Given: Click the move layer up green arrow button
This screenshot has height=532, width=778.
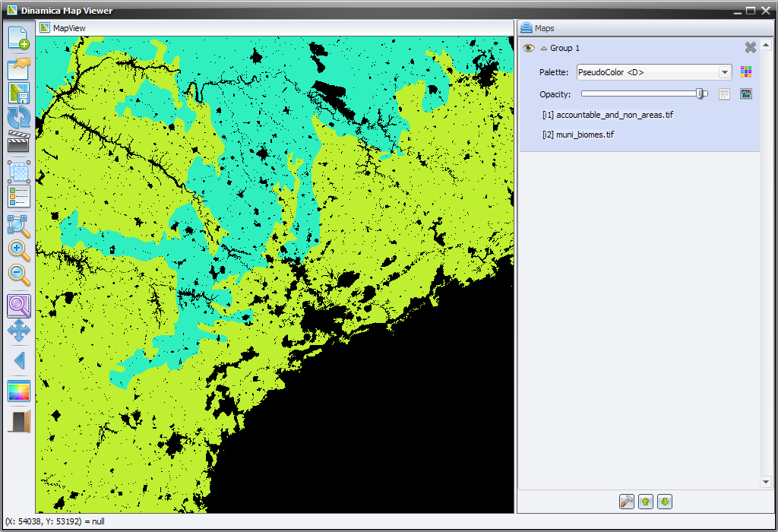Looking at the screenshot, I should (x=645, y=502).
